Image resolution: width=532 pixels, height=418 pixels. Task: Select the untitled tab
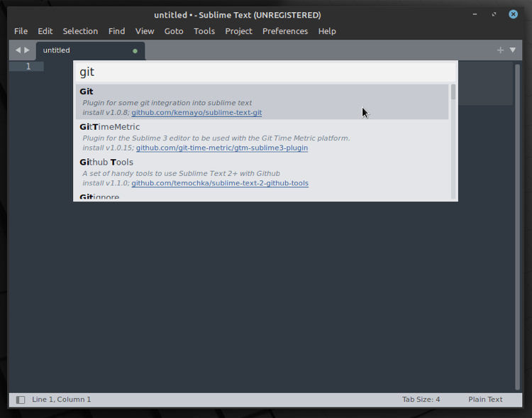coord(90,50)
